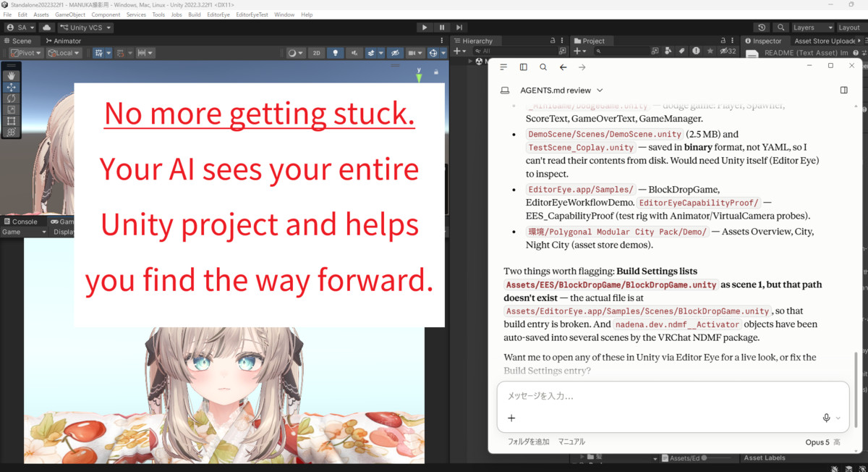
Task: Open the Local handle rotation dropdown
Action: [64, 53]
